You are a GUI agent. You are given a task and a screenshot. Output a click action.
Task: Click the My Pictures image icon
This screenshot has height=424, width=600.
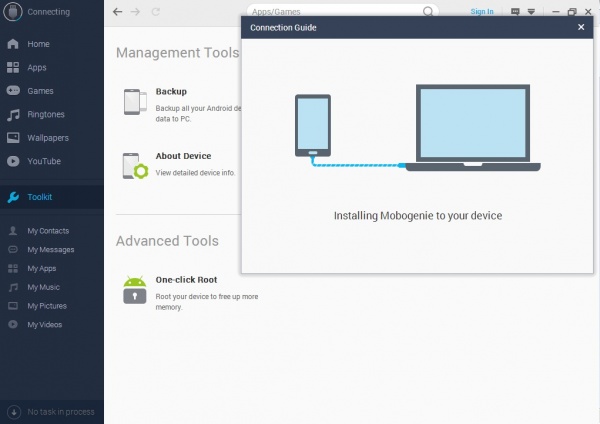click(13, 306)
